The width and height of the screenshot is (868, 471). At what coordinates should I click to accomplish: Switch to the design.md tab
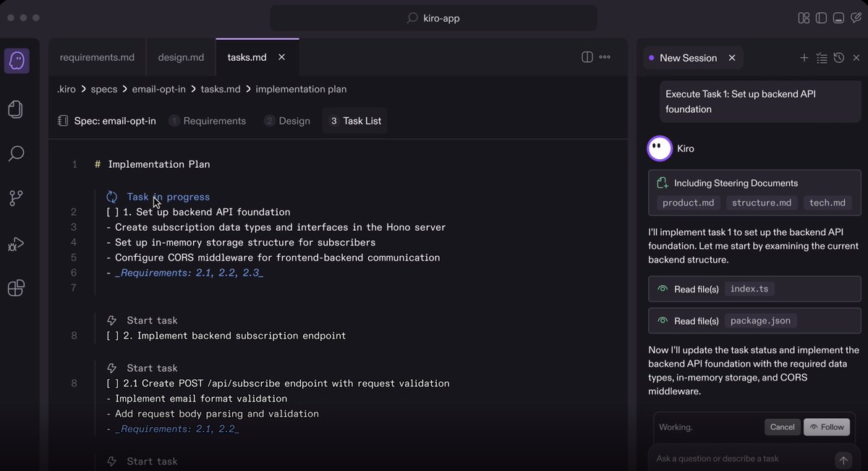coord(180,56)
